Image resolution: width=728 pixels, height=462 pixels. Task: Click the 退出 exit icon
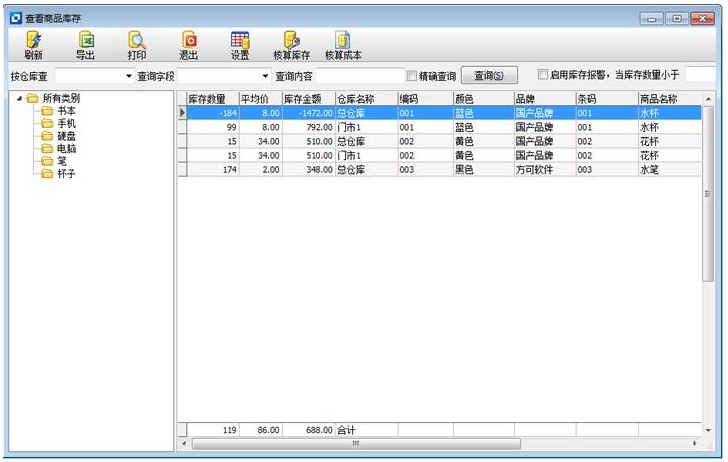click(x=188, y=44)
